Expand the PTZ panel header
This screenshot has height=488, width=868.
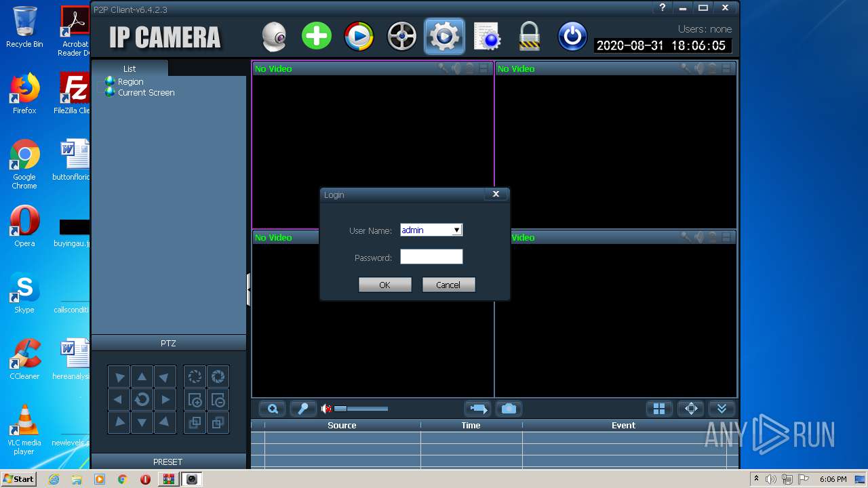(x=168, y=343)
